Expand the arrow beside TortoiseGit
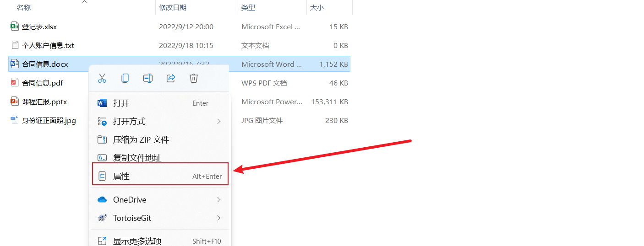The width and height of the screenshot is (644, 246). pos(218,218)
